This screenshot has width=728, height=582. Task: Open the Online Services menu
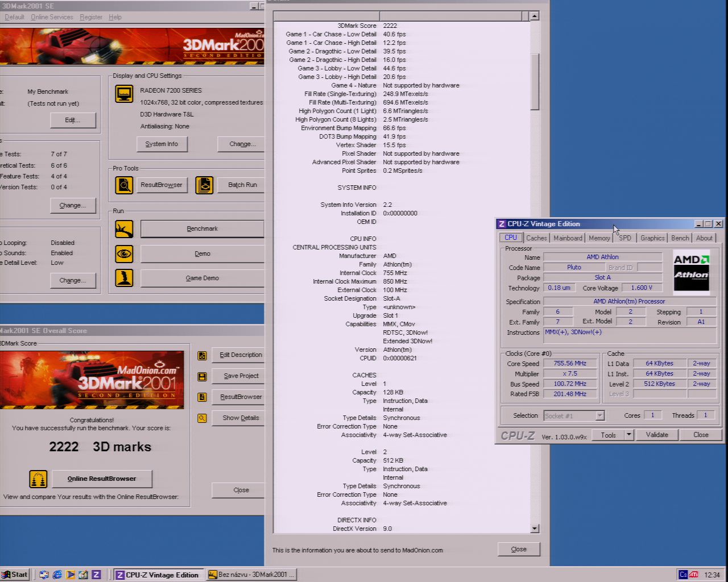(52, 17)
